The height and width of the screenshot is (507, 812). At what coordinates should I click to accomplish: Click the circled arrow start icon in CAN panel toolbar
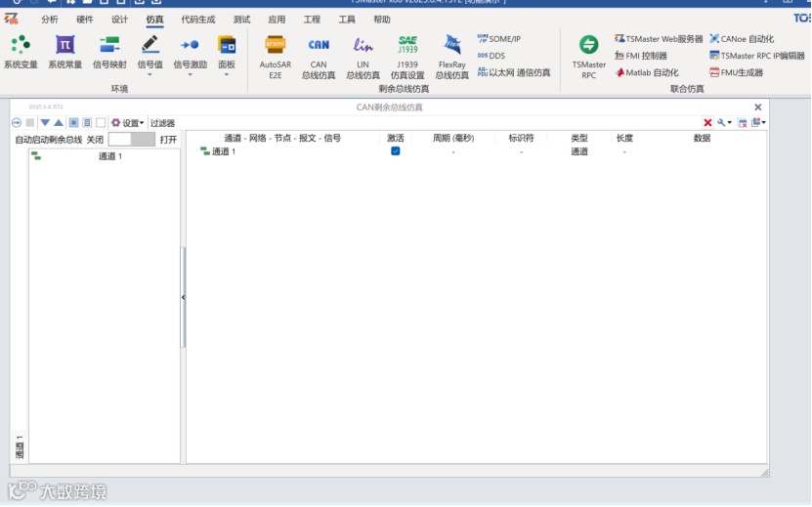[x=17, y=123]
